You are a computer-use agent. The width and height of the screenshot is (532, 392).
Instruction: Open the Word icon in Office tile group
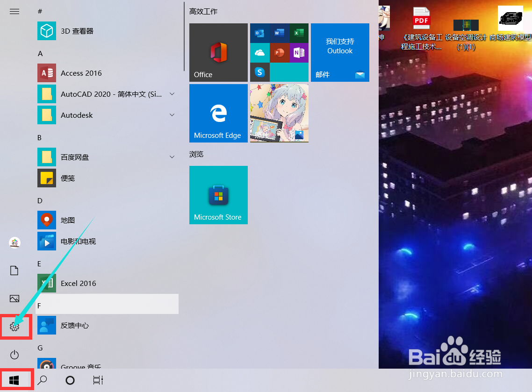pos(279,33)
